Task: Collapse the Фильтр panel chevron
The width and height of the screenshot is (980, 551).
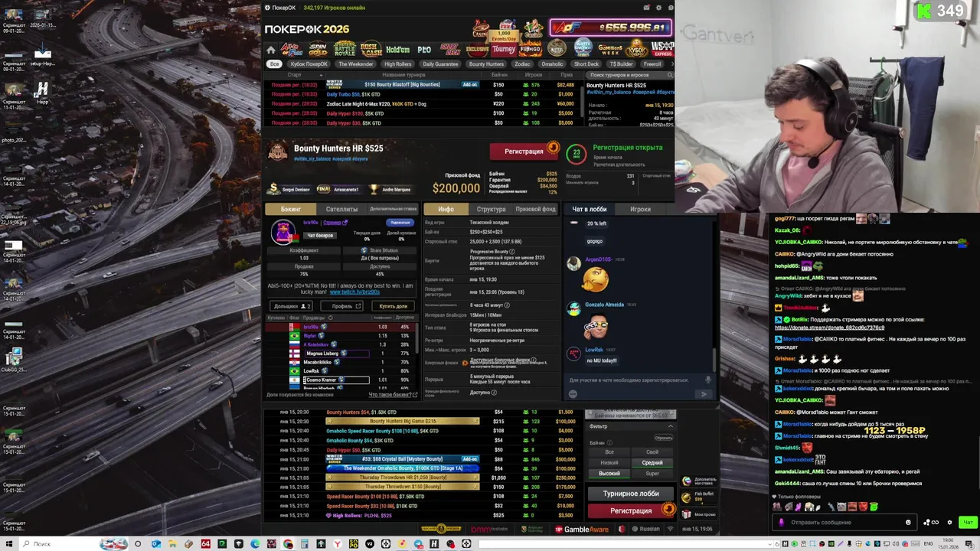Action: (x=670, y=426)
